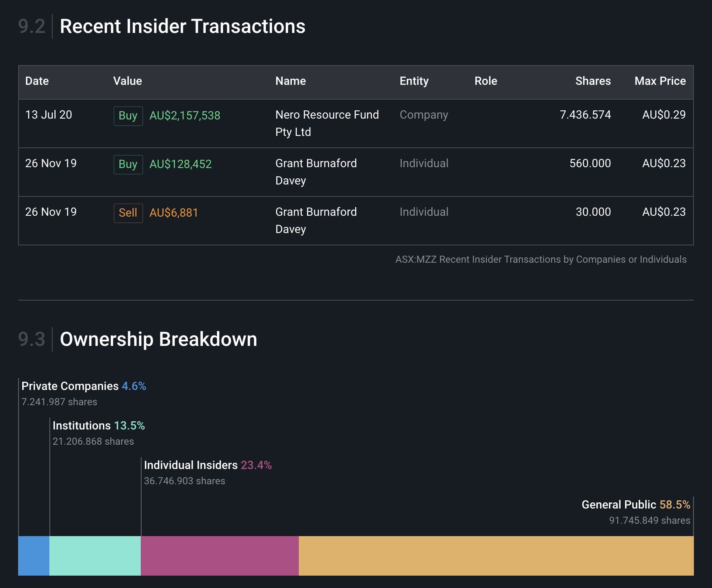Click the Ownership Breakdown section heading
The image size is (712, 588).
[x=158, y=339]
